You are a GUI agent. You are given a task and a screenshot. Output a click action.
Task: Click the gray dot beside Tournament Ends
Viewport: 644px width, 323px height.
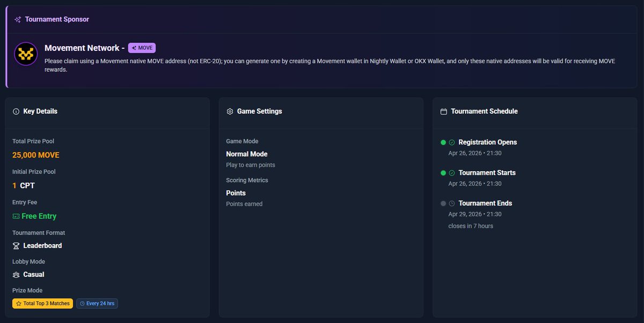pos(443,204)
